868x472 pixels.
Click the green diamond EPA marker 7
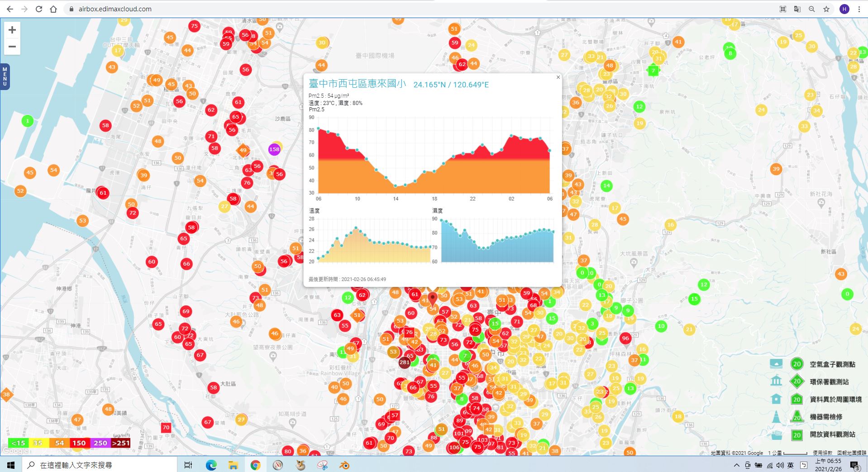(x=653, y=71)
